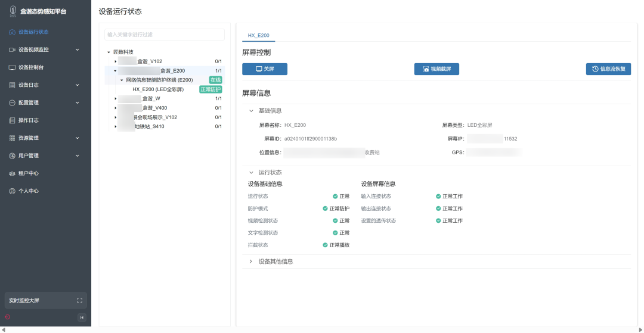The height and width of the screenshot is (333, 644).
Task: Collapse the 运行状态 section
Action: coord(251,173)
